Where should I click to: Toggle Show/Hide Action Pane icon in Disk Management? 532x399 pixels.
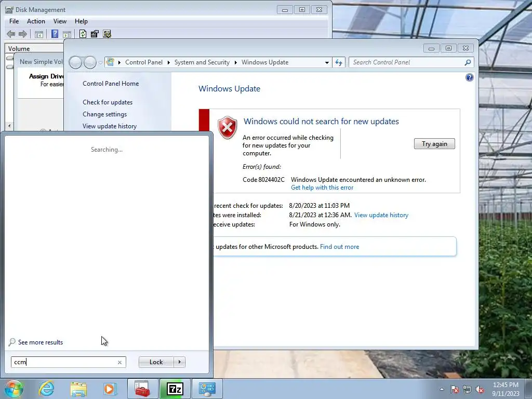[67, 34]
